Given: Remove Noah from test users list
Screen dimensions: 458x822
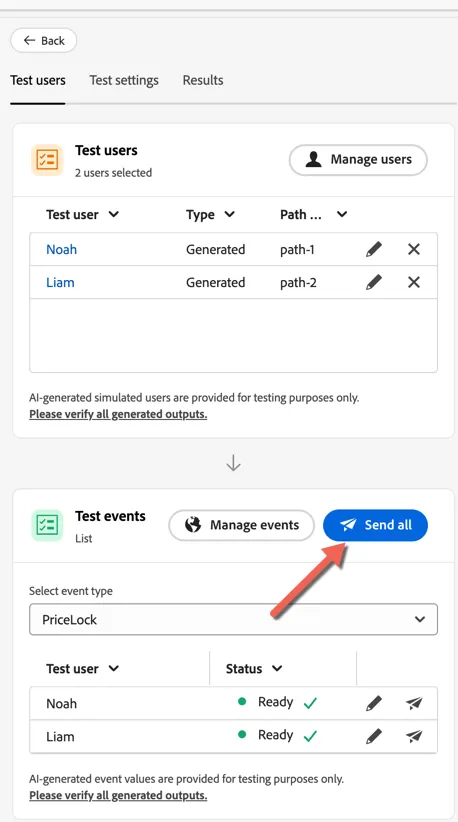Looking at the screenshot, I should [x=414, y=249].
